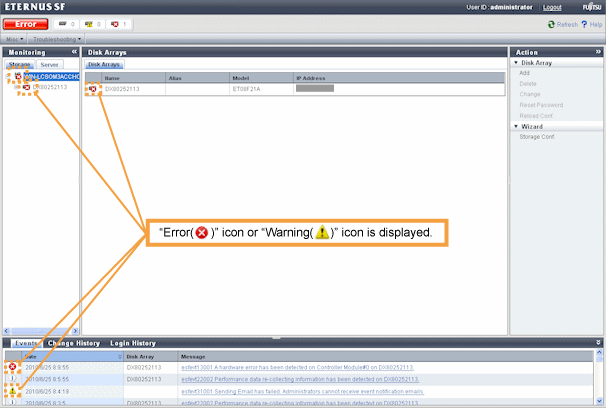Screen dimensions: 606x408
Task: Open the Change History tab
Action: click(74, 343)
